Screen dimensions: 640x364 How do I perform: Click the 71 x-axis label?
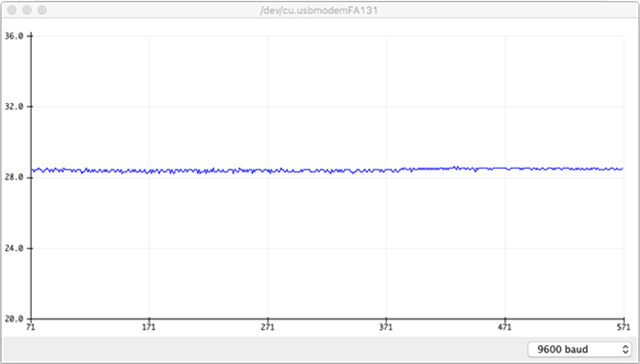(x=31, y=327)
